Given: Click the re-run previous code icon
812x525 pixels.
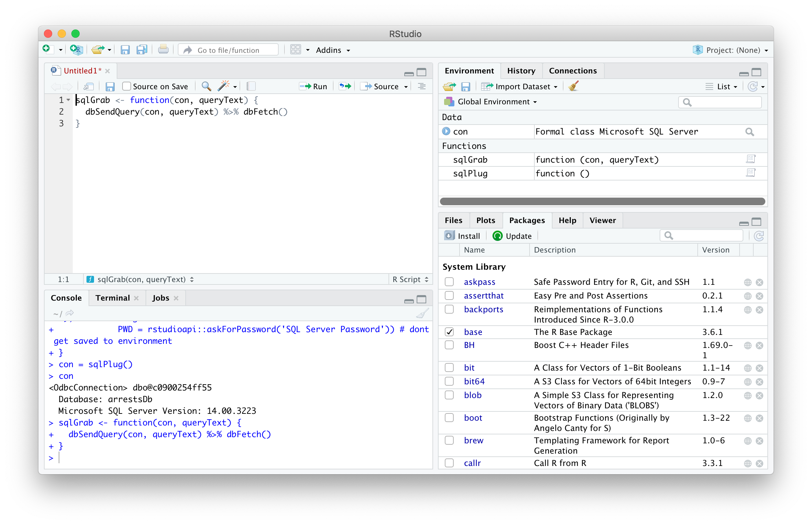Looking at the screenshot, I should (x=345, y=86).
